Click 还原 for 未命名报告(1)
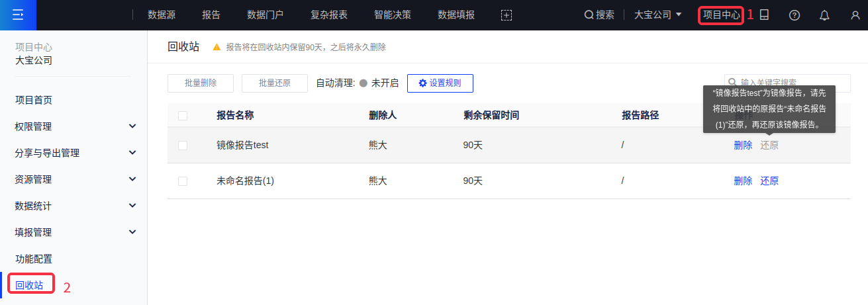 769,181
